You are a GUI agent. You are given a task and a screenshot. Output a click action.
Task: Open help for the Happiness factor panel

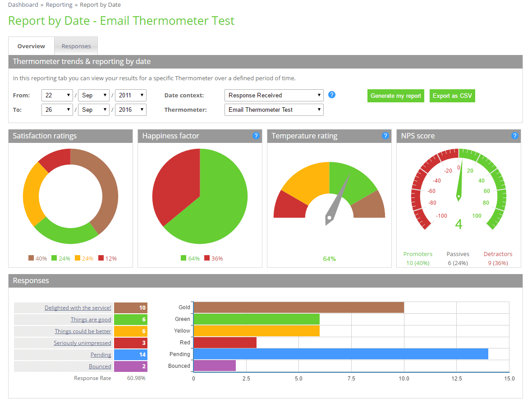click(x=256, y=136)
